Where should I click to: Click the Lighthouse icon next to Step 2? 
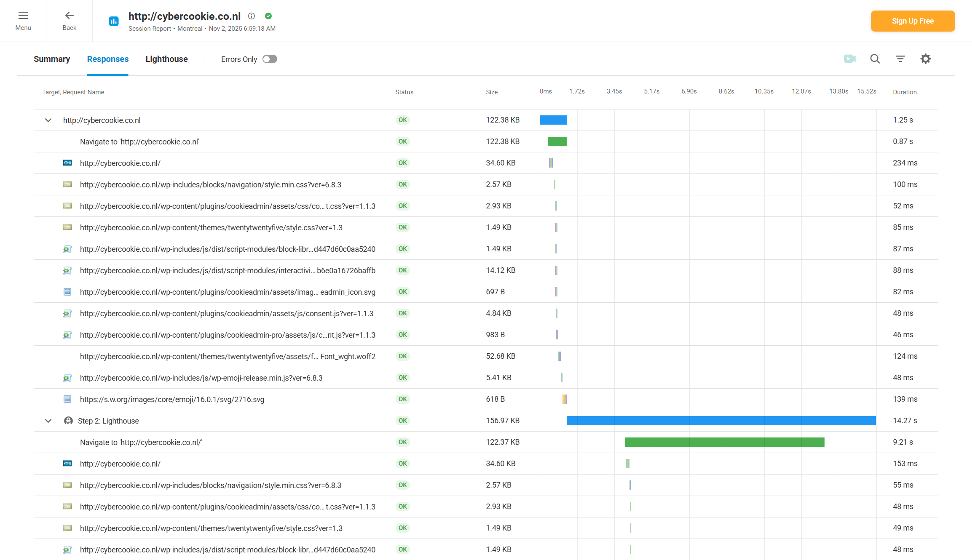tap(68, 421)
